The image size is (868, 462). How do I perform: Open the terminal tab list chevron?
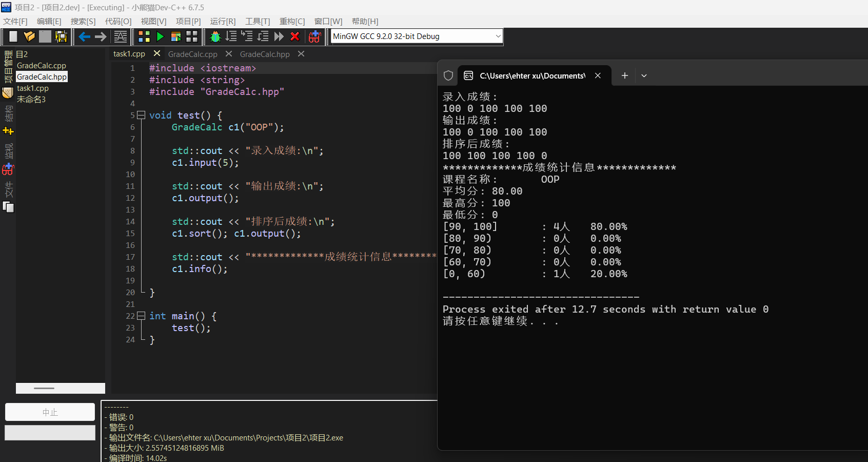click(644, 75)
